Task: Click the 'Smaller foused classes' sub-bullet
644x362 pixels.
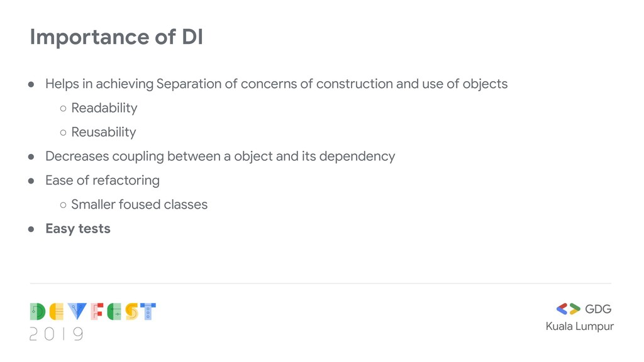Action: click(139, 204)
